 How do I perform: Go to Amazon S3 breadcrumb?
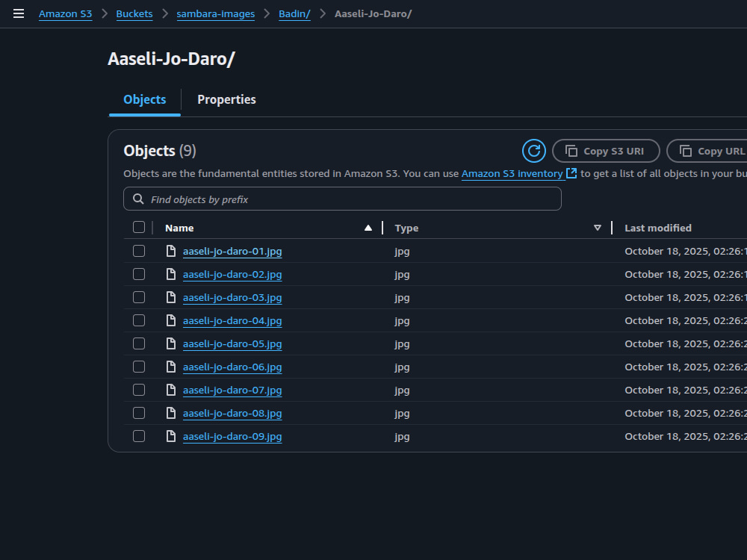[x=65, y=13]
